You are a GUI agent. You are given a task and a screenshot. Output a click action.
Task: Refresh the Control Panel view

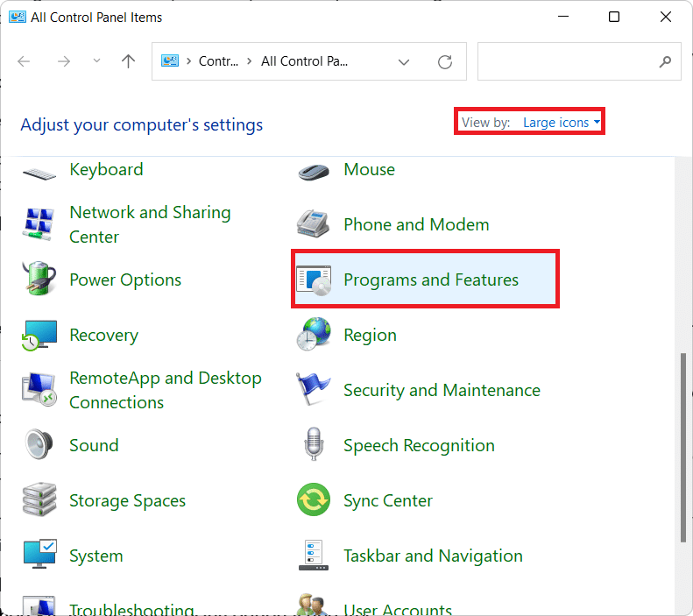coord(445,62)
